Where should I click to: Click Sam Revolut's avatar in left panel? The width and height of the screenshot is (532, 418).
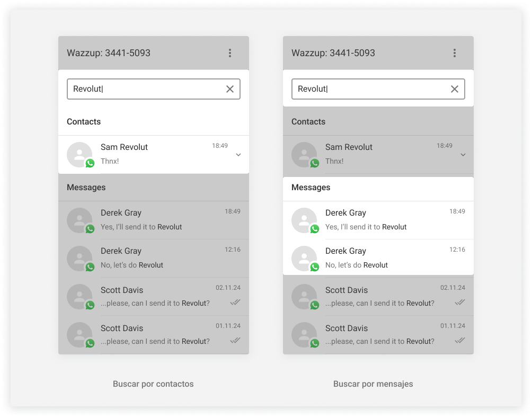(x=79, y=155)
